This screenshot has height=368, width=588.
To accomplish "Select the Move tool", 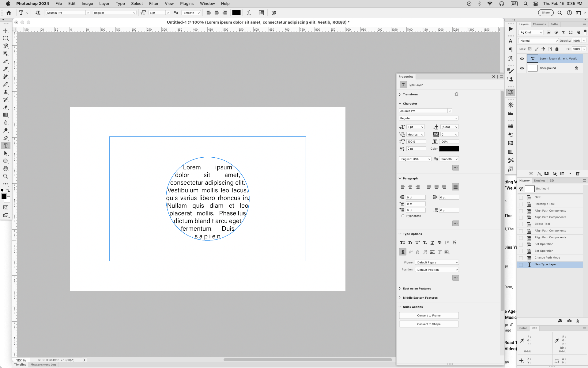I will (x=6, y=30).
